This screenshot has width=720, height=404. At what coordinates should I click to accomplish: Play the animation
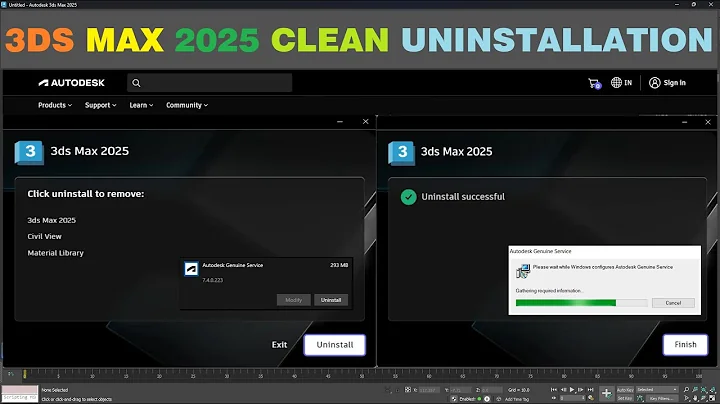[572, 390]
